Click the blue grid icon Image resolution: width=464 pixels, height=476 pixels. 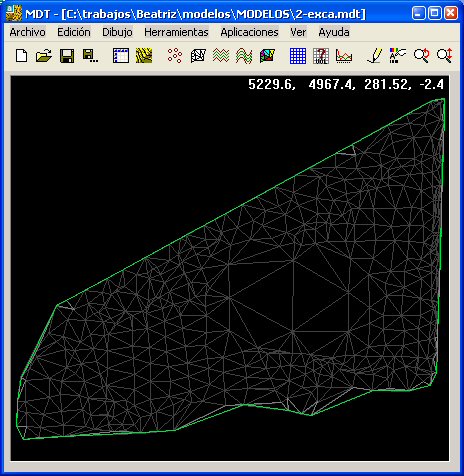(298, 56)
